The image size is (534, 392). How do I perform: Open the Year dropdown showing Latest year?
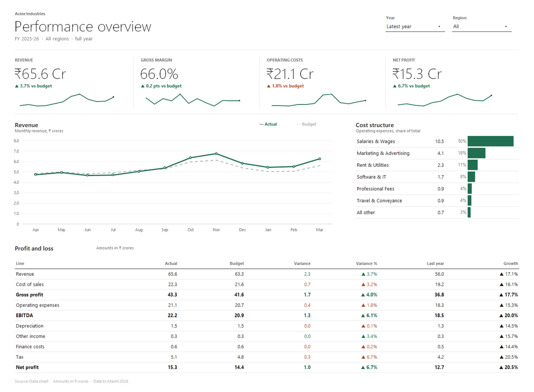click(415, 27)
